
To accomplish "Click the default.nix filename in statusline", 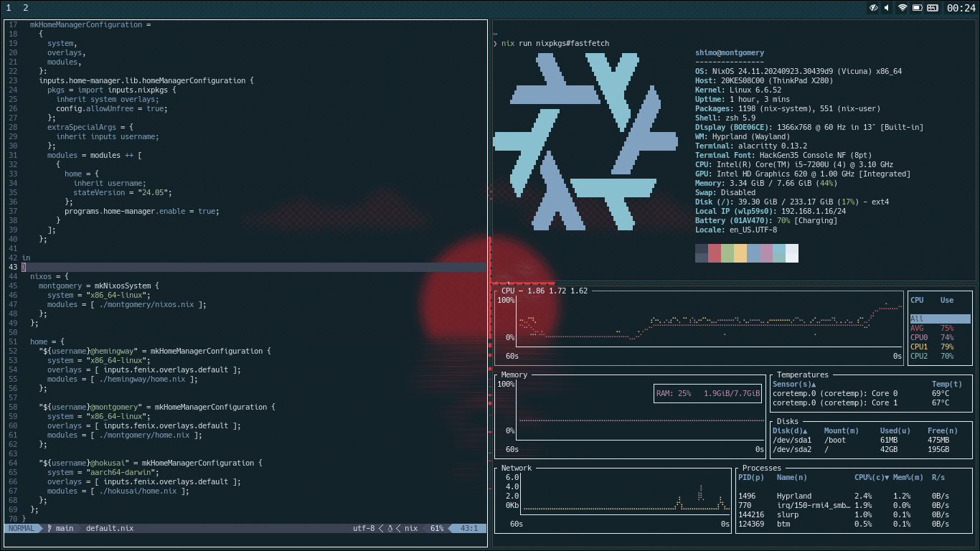I will (110, 528).
